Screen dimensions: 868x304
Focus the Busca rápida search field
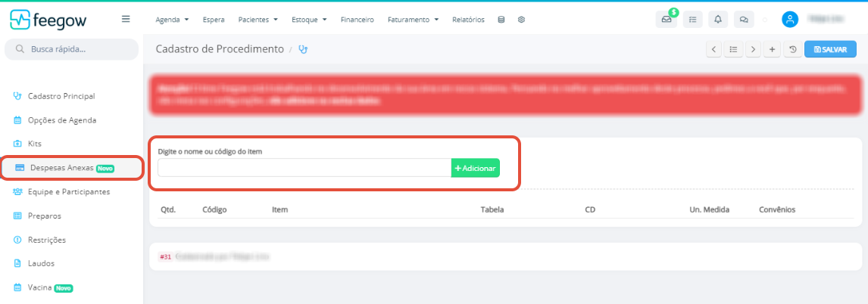coord(71,49)
